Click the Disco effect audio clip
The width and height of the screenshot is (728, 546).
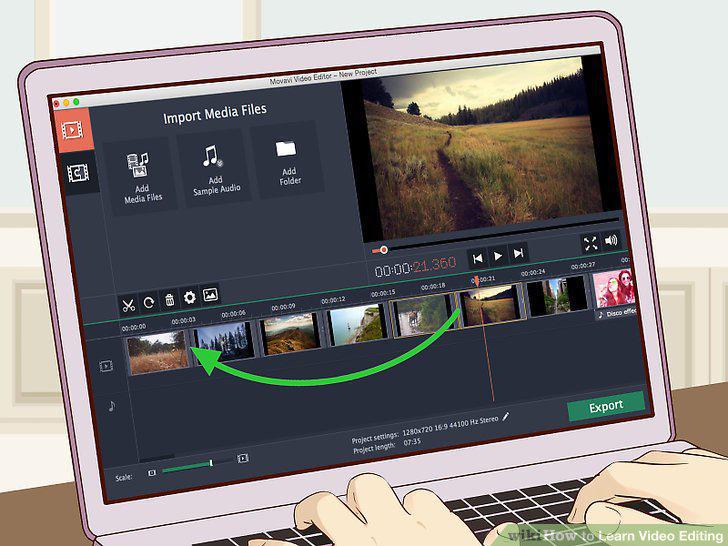tap(617, 313)
